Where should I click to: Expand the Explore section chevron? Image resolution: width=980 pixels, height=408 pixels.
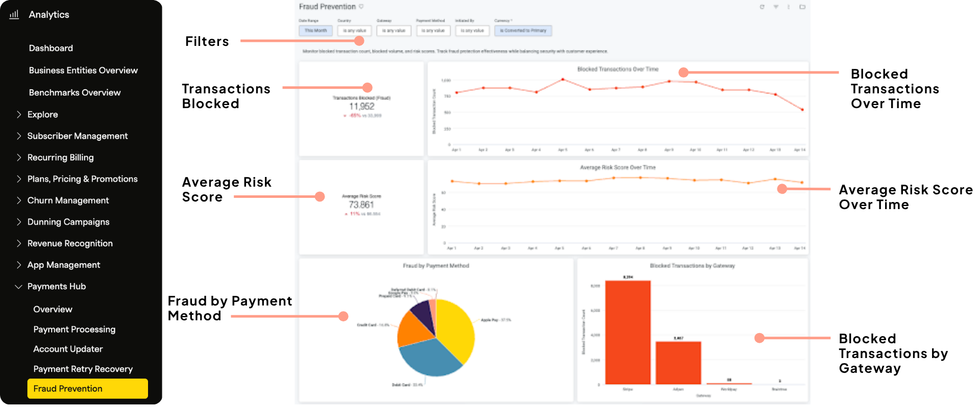[19, 114]
